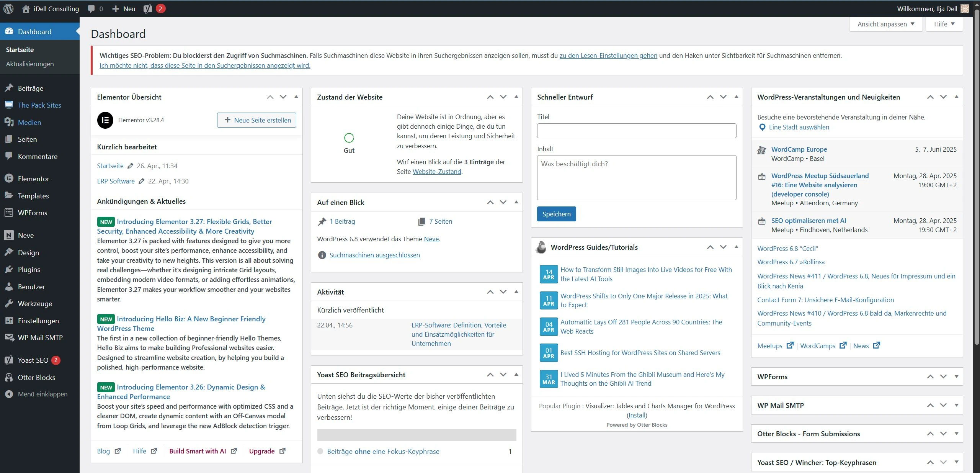Expand the WPForms widget

[956, 376]
